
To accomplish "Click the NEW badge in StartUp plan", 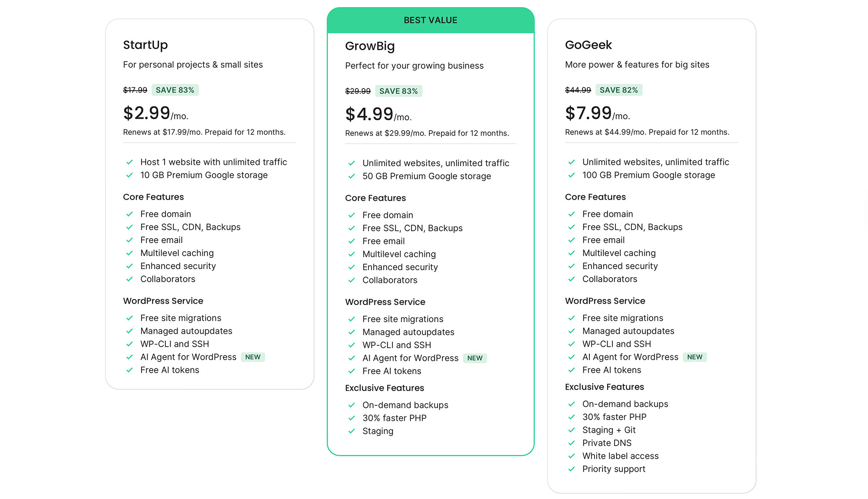I will pyautogui.click(x=253, y=357).
